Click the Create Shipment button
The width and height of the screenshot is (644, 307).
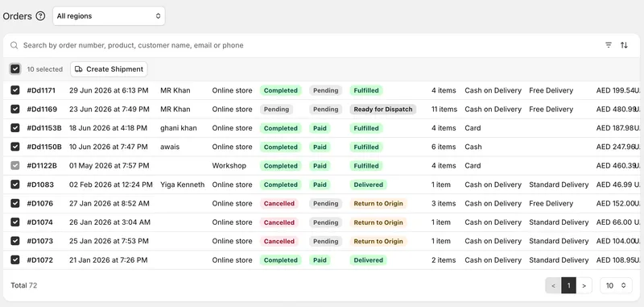point(109,69)
